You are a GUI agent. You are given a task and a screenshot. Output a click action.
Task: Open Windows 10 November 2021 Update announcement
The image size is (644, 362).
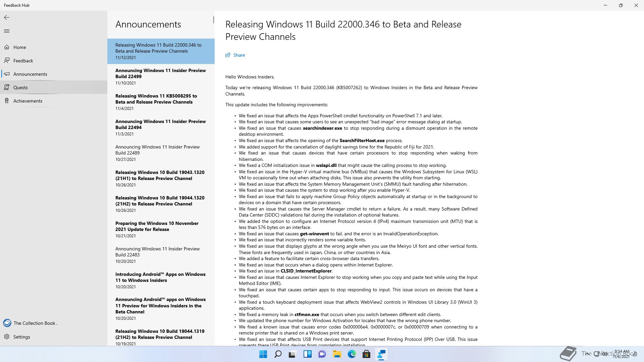(161, 230)
